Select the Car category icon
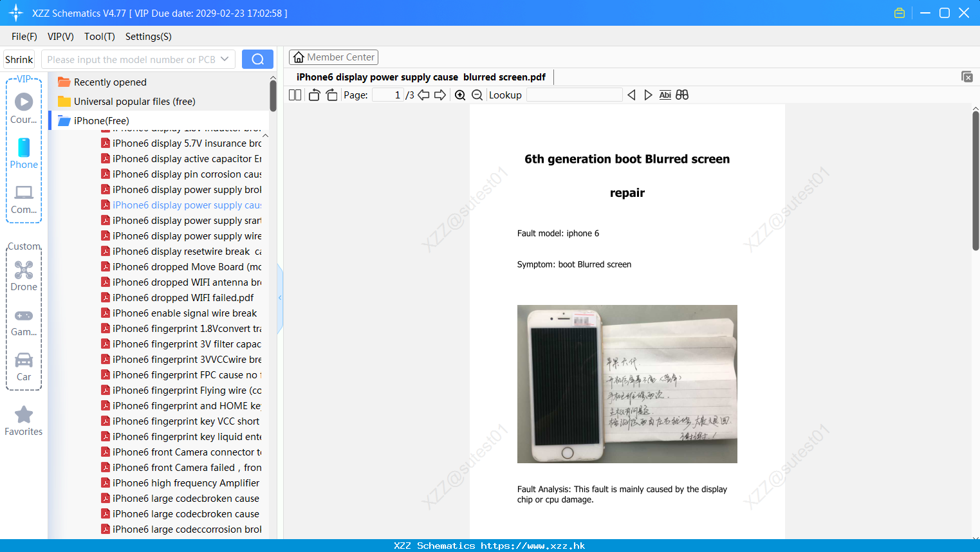 [24, 367]
